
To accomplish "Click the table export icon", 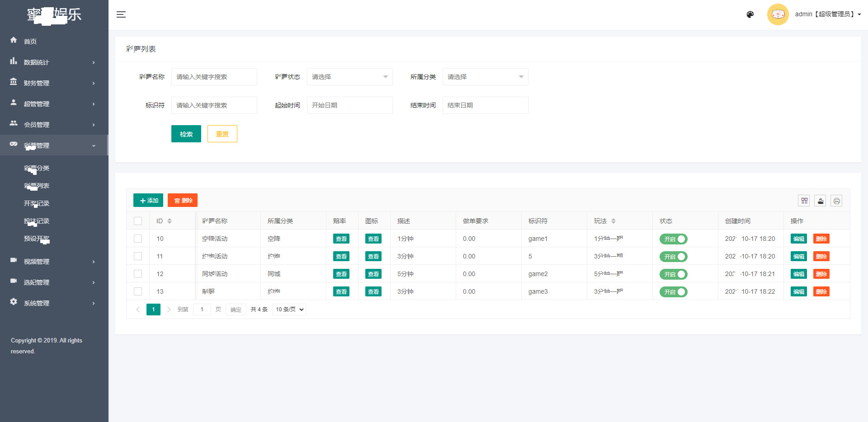I will [x=821, y=201].
